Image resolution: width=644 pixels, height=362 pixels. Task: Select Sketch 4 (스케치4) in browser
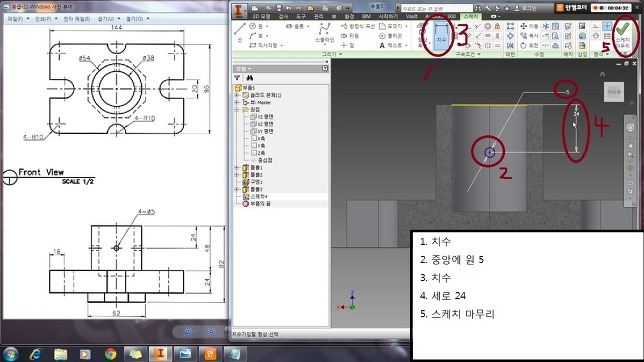tap(255, 197)
